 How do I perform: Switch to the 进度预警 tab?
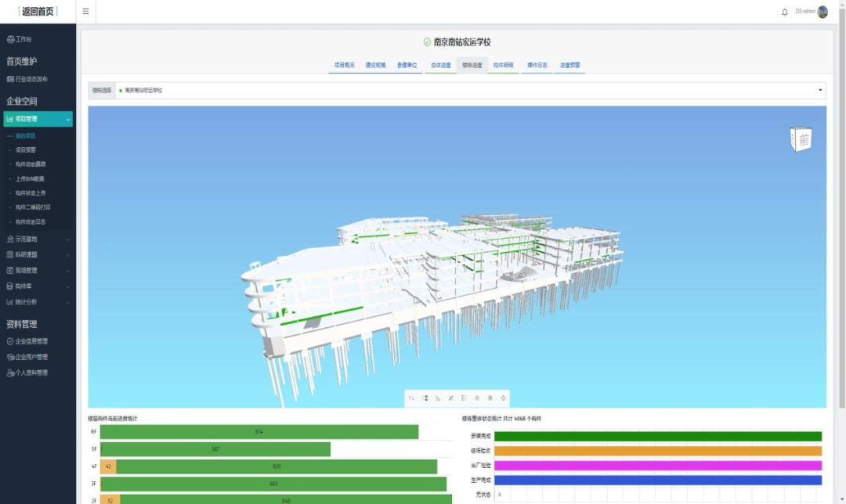click(569, 65)
